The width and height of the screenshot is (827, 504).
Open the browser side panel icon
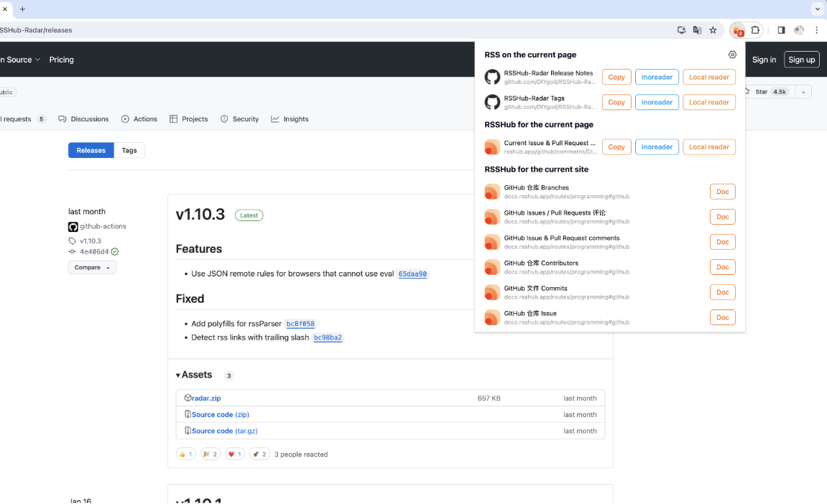pos(781,30)
